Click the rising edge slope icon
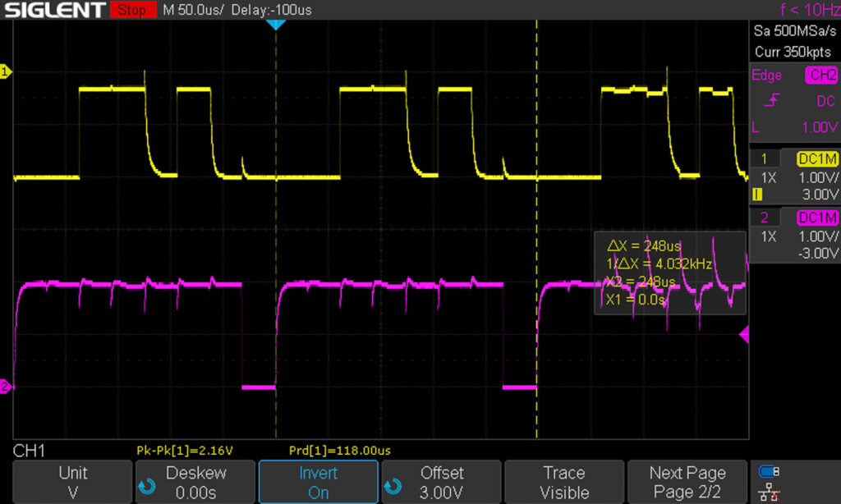 [771, 100]
